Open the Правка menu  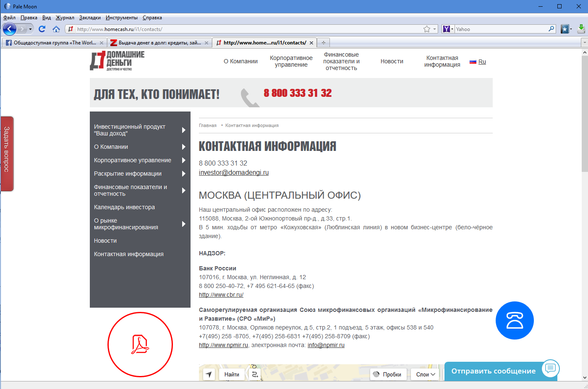click(29, 18)
